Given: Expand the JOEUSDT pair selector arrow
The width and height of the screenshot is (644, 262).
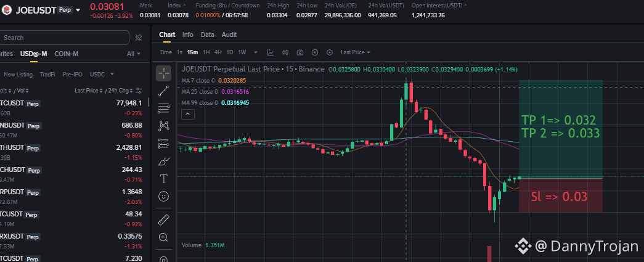Looking at the screenshot, I should (78, 10).
